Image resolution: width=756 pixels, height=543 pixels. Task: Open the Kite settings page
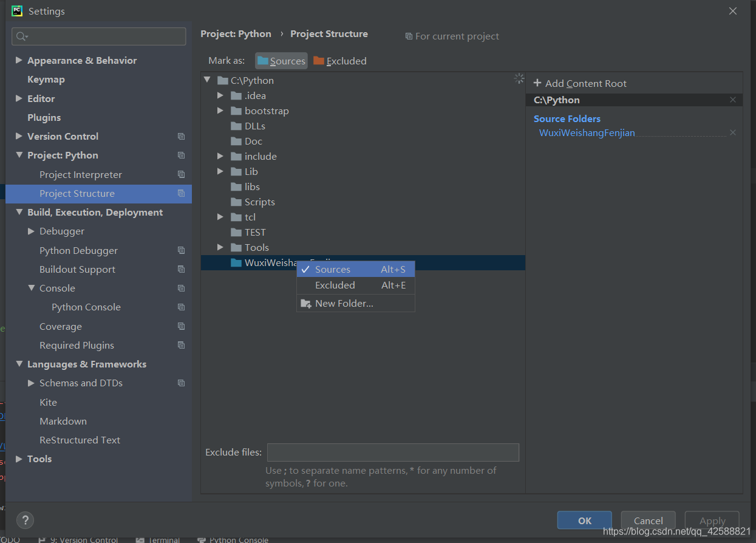coord(48,402)
